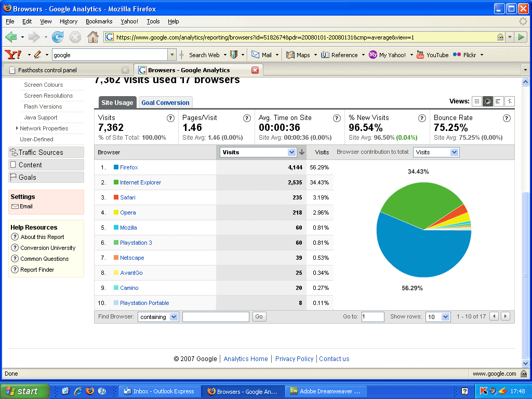Switch to the table view icon
The image size is (532, 399).
[477, 101]
